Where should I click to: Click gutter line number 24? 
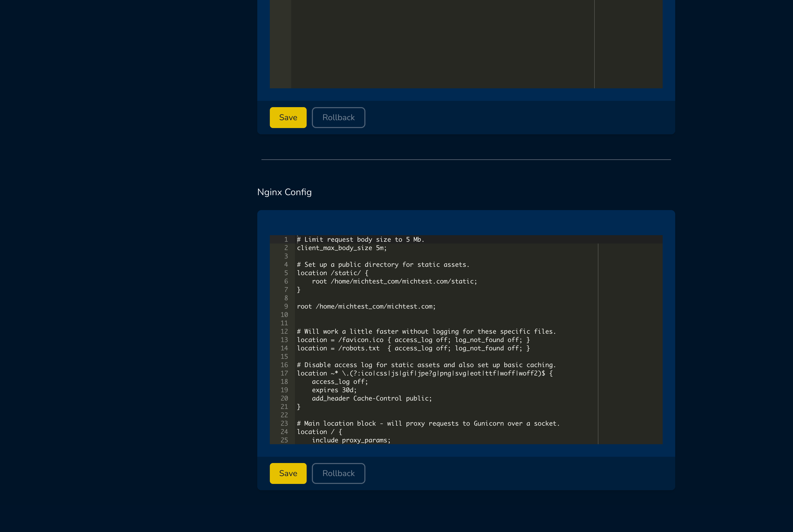(x=284, y=432)
